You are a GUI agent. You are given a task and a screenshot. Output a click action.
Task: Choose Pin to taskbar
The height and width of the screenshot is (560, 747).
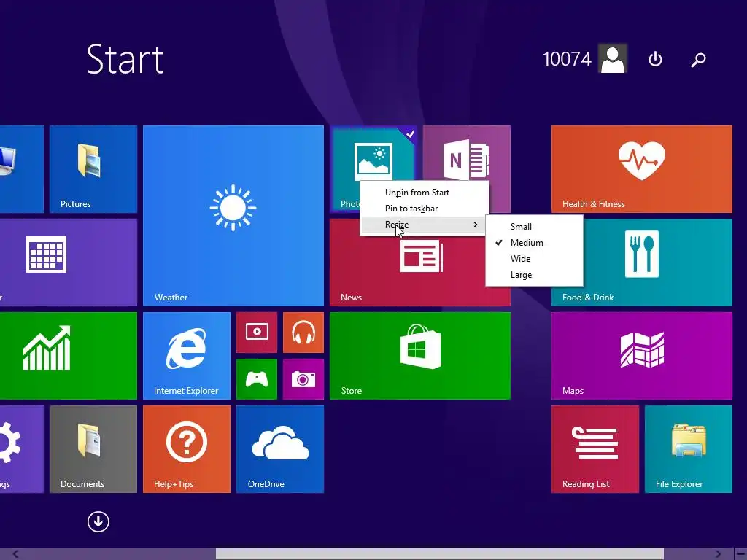point(425,209)
